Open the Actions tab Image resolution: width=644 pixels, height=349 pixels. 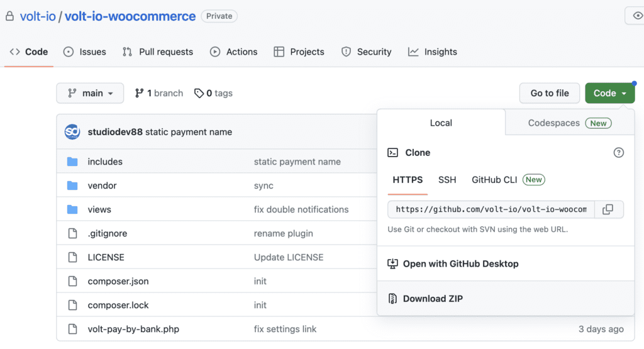[x=234, y=52]
